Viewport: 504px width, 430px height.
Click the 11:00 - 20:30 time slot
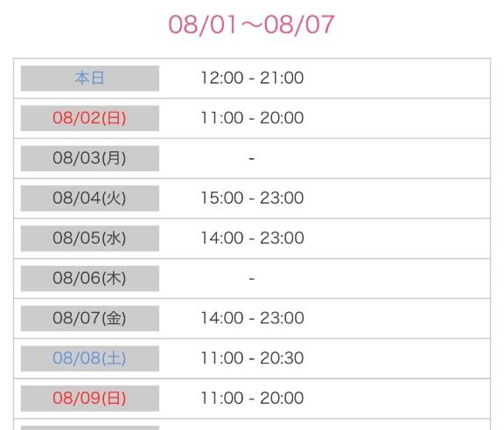point(252,358)
